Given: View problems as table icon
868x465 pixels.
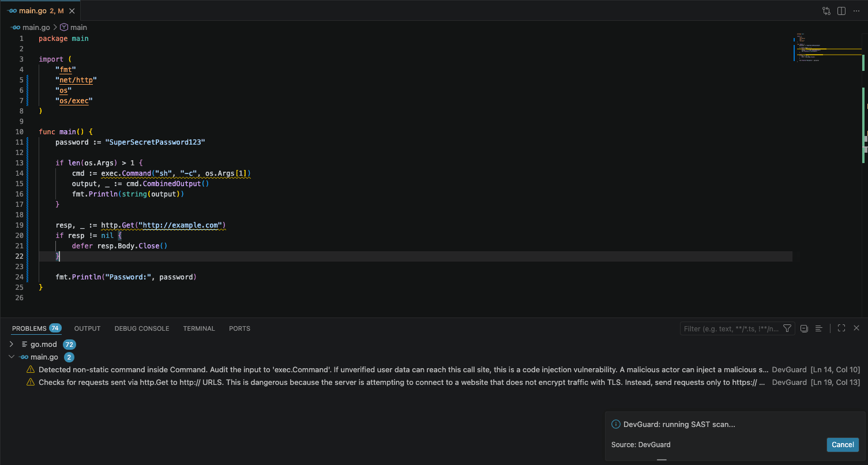Looking at the screenshot, I should click(x=818, y=328).
